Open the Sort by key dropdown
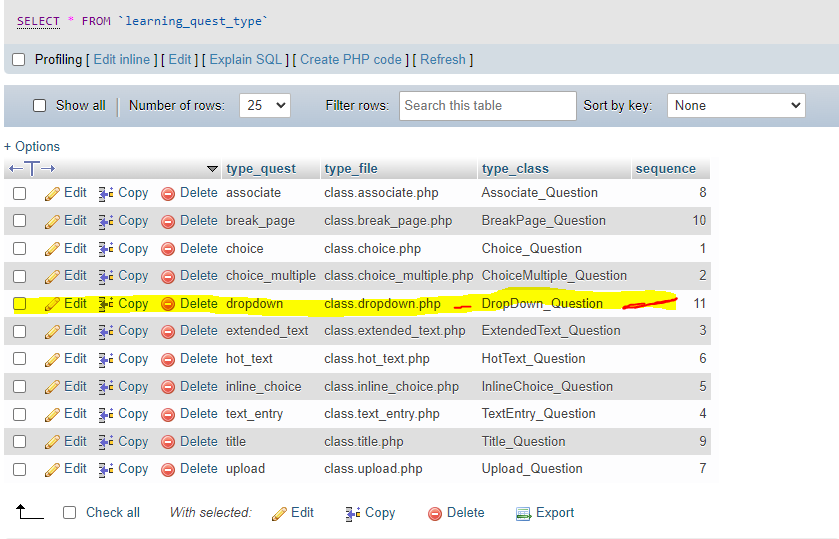The width and height of the screenshot is (839, 539). click(x=735, y=105)
